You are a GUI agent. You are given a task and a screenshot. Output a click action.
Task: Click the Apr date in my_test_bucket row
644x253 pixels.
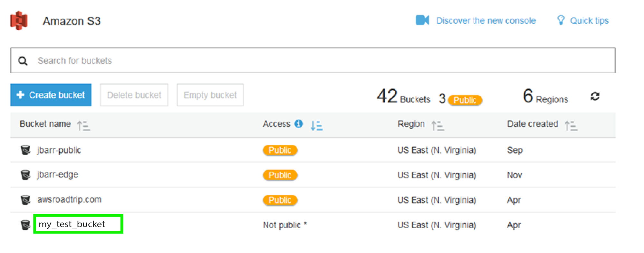click(x=514, y=225)
